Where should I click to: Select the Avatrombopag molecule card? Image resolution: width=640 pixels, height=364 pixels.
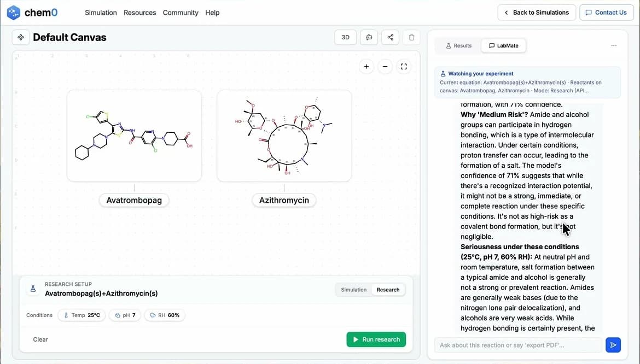134,136
